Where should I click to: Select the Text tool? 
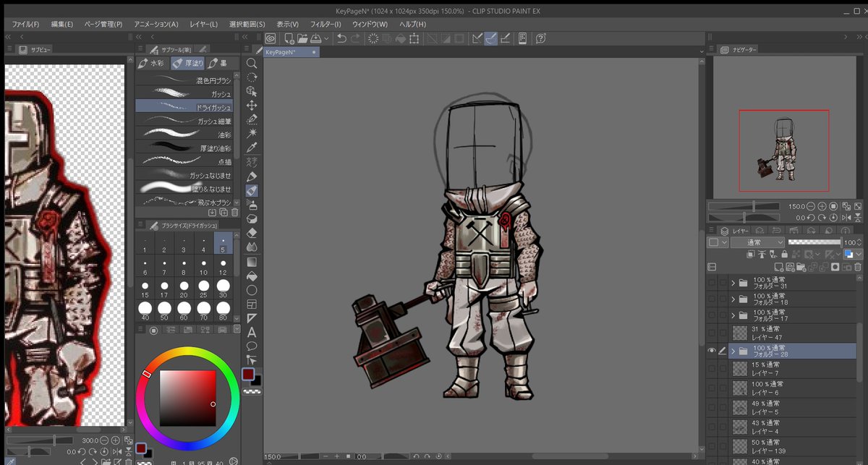tap(252, 332)
